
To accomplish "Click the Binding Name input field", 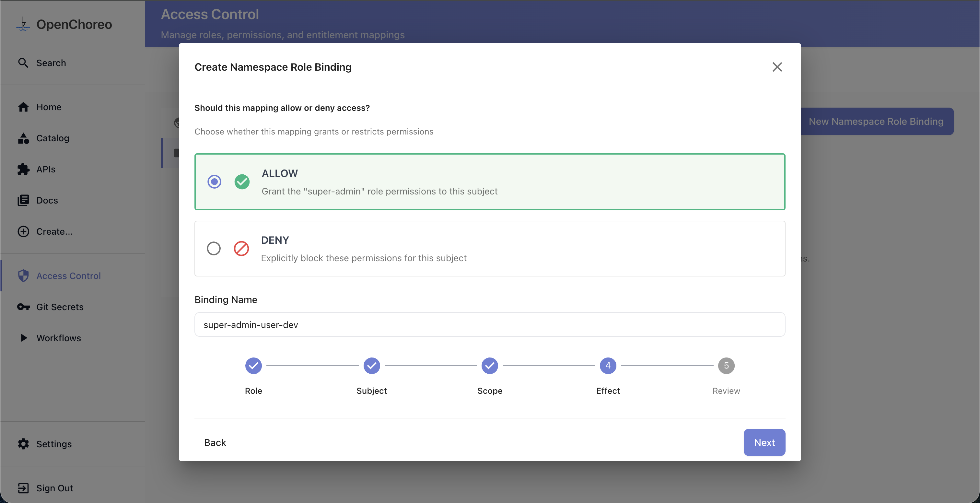I will click(489, 324).
